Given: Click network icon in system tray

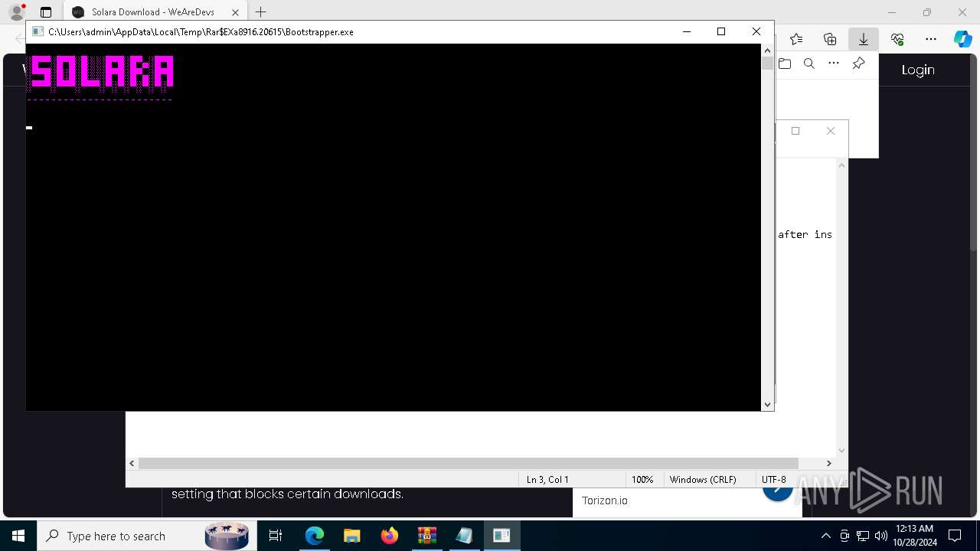Looking at the screenshot, I should coord(863,536).
